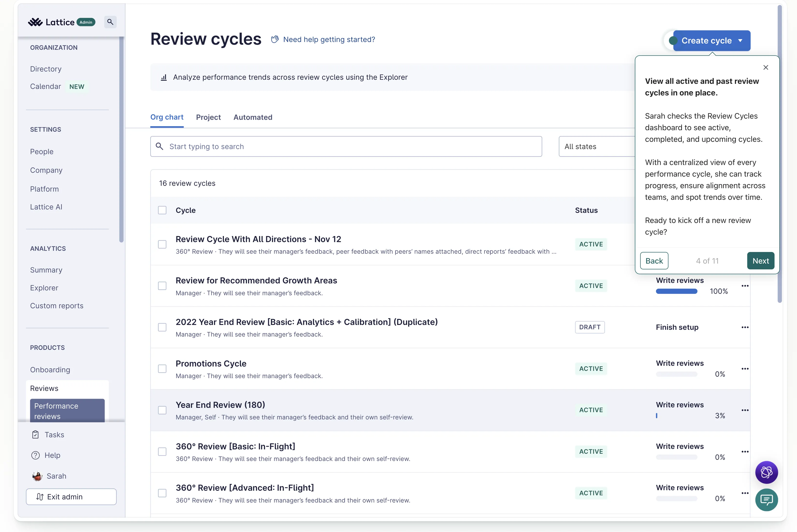Select Review for Recommended Growth Areas checkbox
Screen dimensions: 797x532
tap(162, 286)
